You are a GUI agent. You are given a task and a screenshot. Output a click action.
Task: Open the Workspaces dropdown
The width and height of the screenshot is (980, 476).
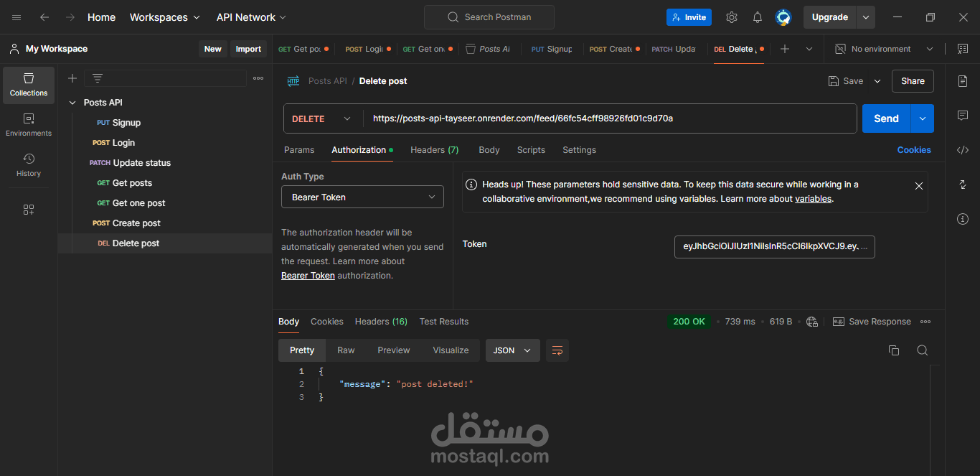pos(165,17)
